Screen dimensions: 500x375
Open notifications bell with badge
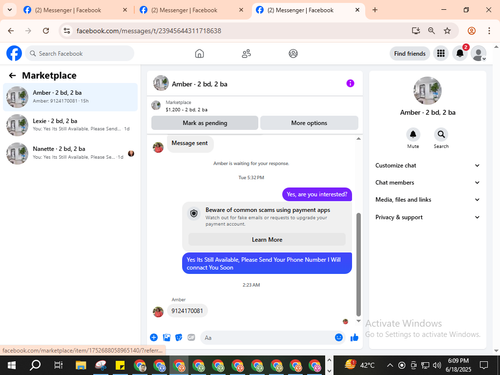point(460,53)
